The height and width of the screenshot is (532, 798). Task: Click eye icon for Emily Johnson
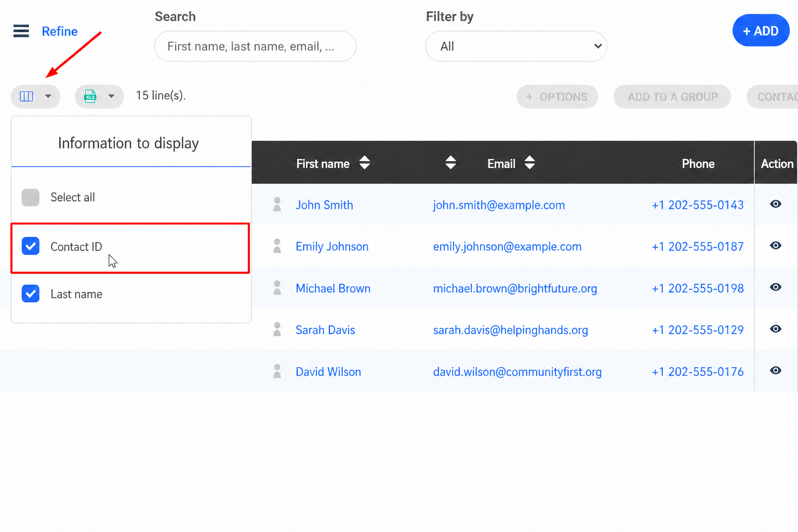(776, 246)
